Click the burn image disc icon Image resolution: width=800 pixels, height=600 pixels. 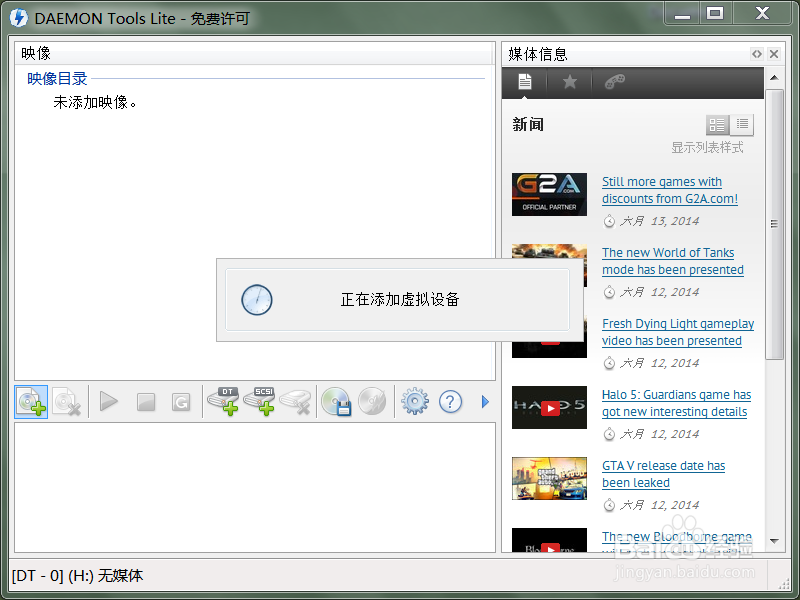pyautogui.click(x=372, y=402)
